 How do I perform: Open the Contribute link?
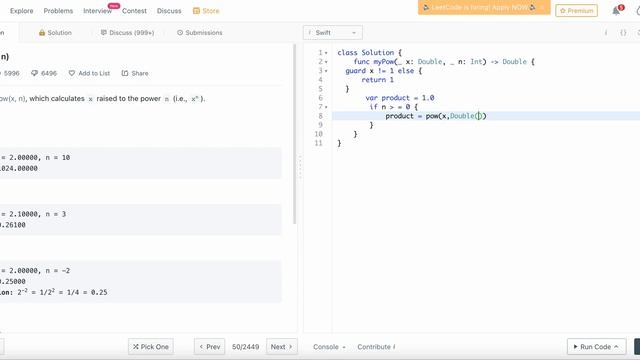(376, 347)
